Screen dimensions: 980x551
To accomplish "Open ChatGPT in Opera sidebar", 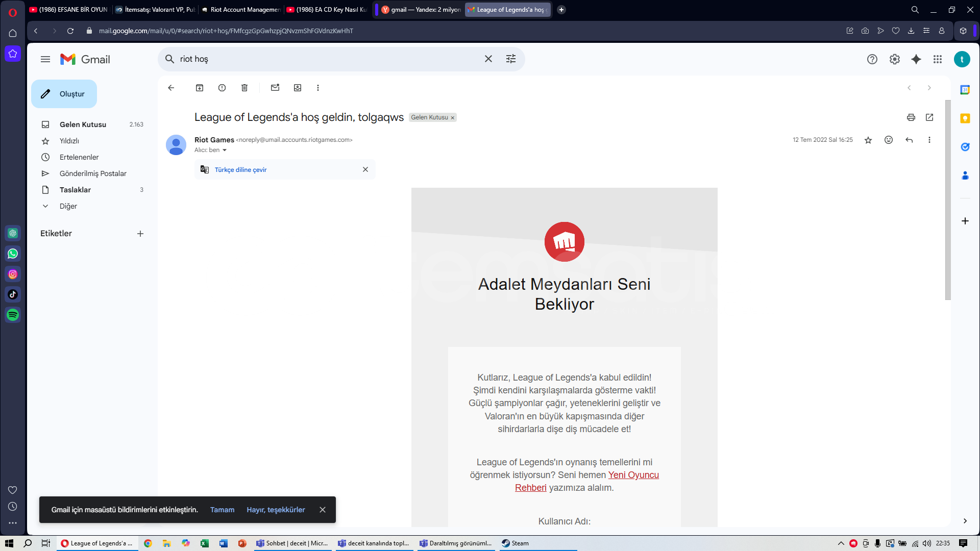I will pyautogui.click(x=13, y=233).
